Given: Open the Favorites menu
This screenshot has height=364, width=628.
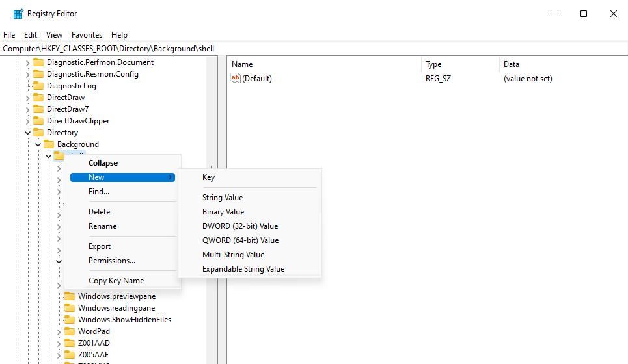Looking at the screenshot, I should click(x=87, y=35).
